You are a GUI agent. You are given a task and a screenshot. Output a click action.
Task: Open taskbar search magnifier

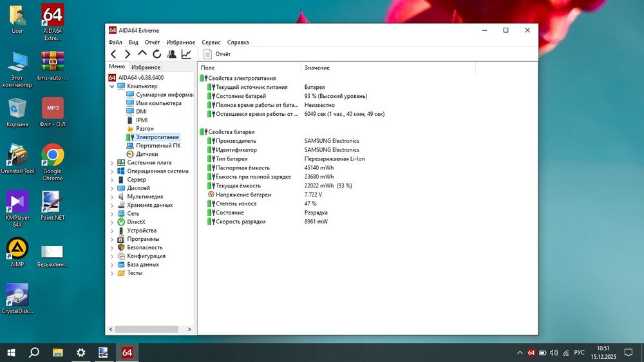click(34, 352)
